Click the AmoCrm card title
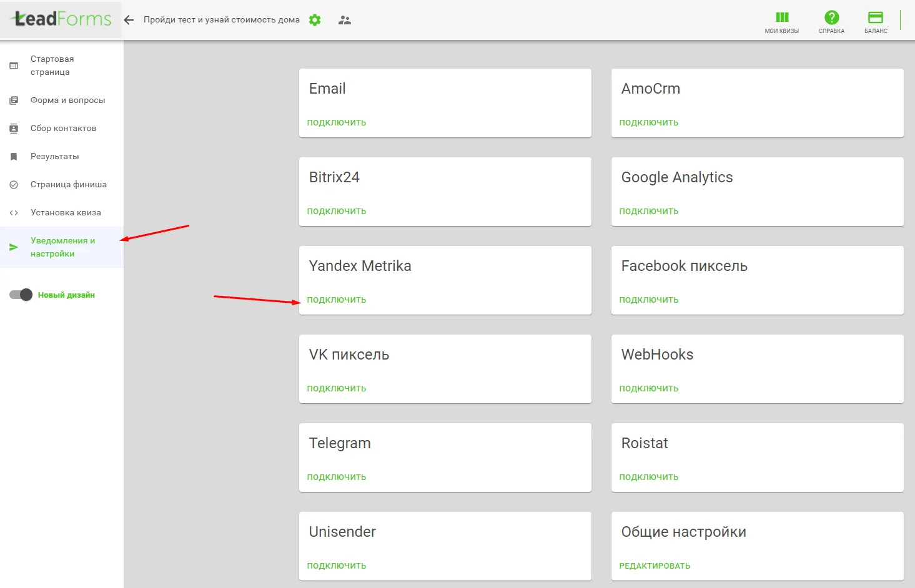The height and width of the screenshot is (588, 915). [x=651, y=89]
